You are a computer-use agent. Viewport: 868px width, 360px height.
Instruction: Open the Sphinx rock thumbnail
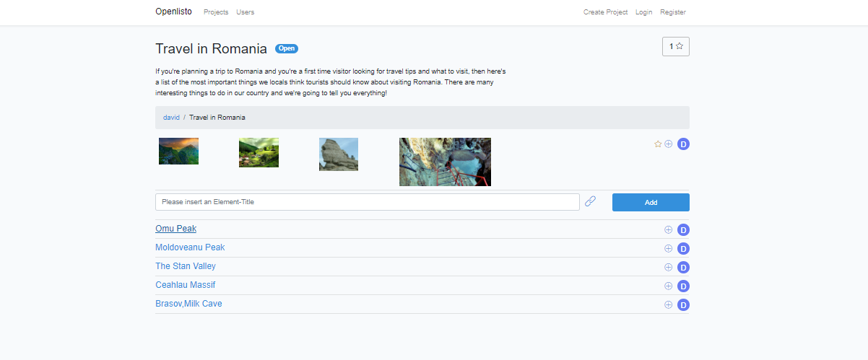tap(339, 154)
